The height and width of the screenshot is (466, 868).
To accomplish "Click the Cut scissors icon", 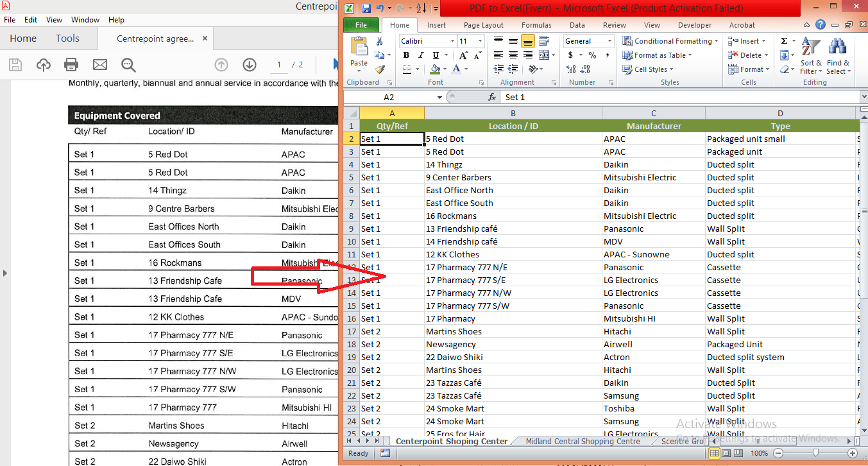I will (379, 41).
